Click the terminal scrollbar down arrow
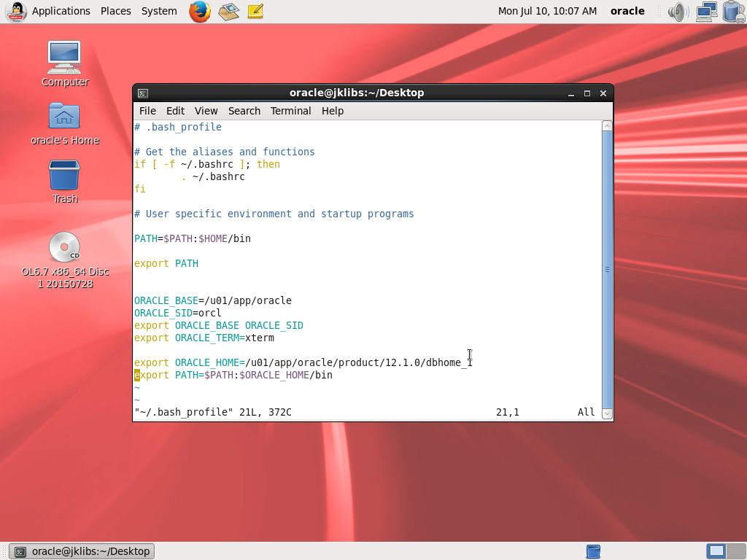Viewport: 747px width, 560px height. pyautogui.click(x=607, y=413)
